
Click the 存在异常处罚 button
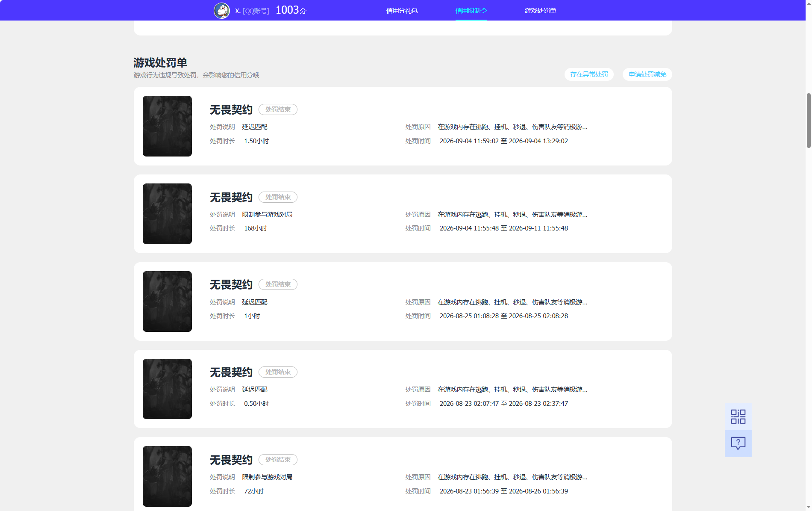coord(589,74)
